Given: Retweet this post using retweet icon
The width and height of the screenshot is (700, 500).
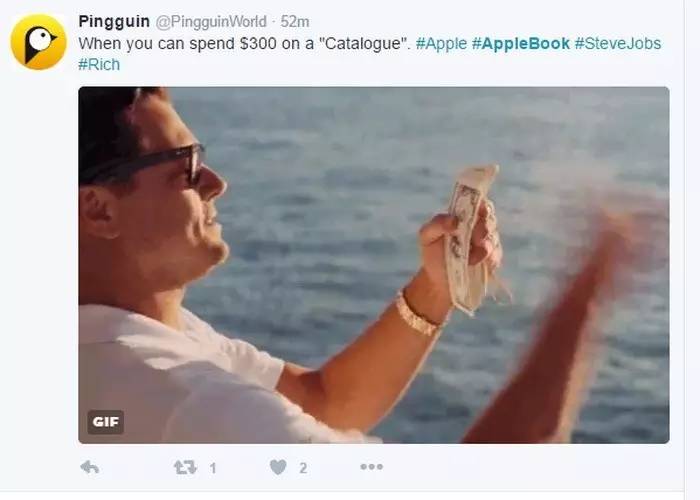Looking at the screenshot, I should 185,467.
